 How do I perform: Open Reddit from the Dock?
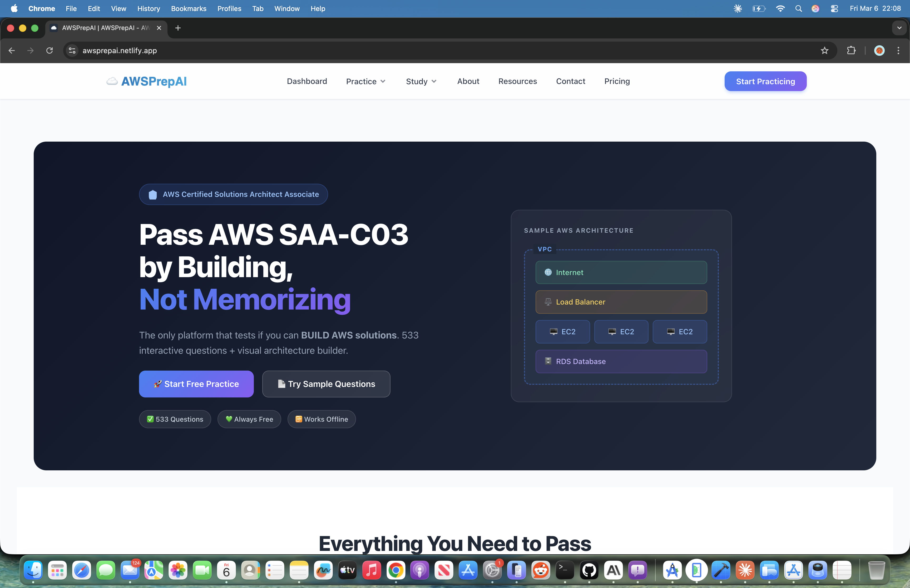[x=540, y=570]
